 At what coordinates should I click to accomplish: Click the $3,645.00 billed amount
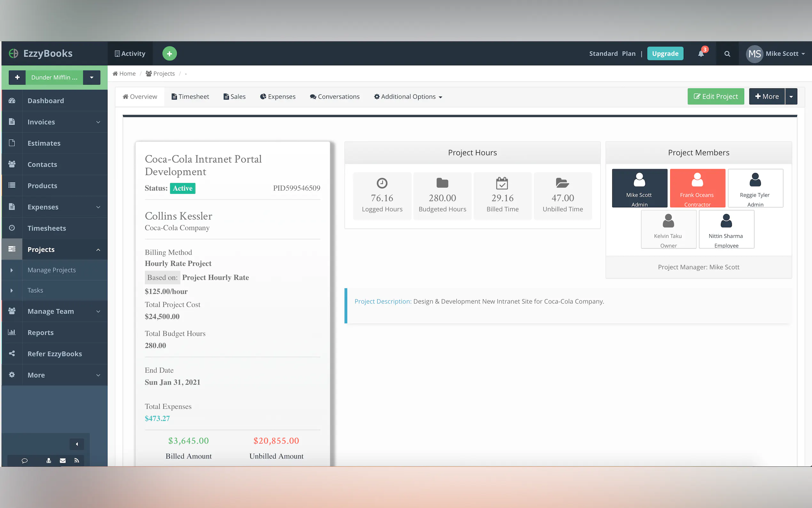pyautogui.click(x=188, y=441)
